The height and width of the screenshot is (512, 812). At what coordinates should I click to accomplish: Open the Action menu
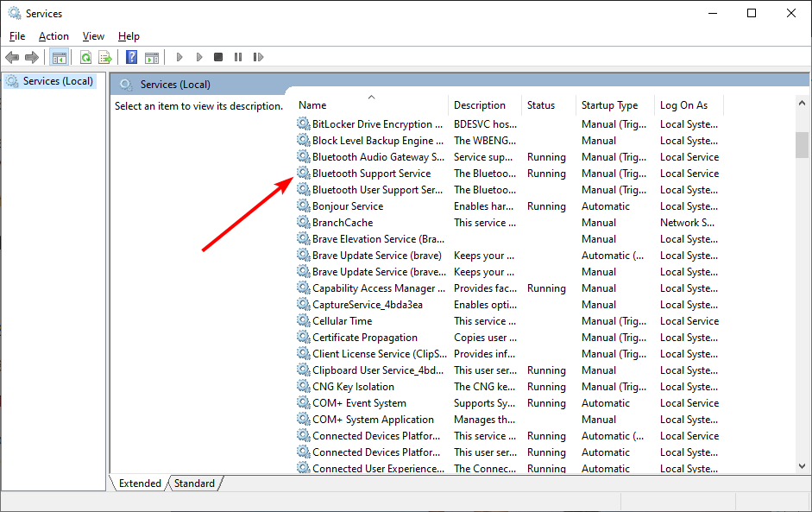coord(54,36)
